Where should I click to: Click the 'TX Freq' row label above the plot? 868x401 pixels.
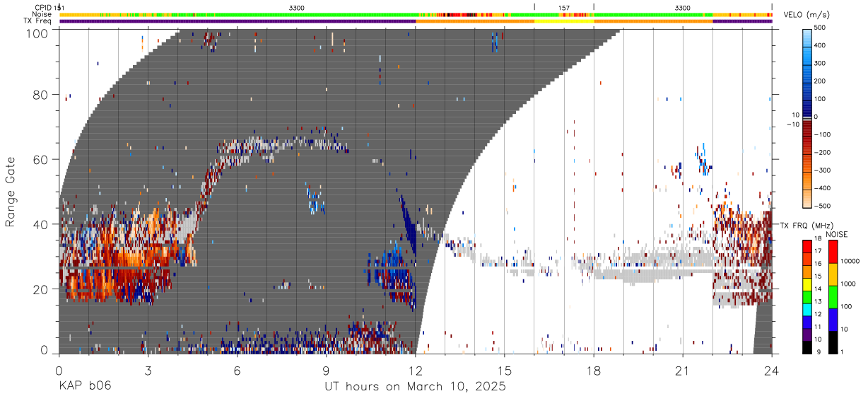click(x=38, y=21)
